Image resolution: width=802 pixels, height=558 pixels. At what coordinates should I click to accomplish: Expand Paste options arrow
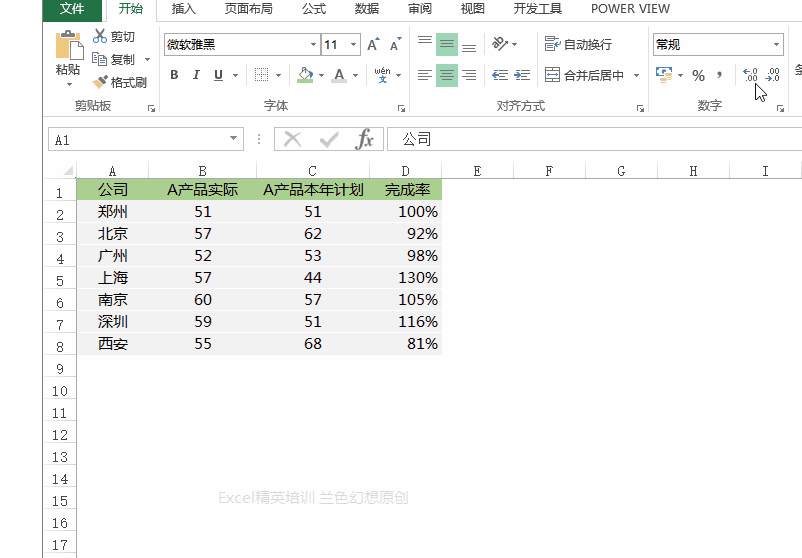point(69,84)
